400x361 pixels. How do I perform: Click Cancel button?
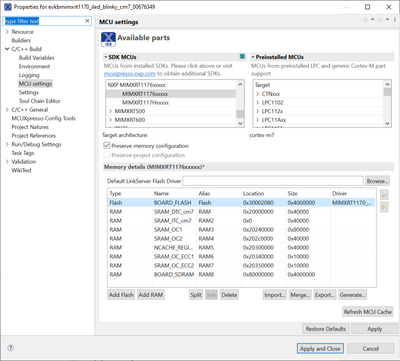tap(371, 349)
